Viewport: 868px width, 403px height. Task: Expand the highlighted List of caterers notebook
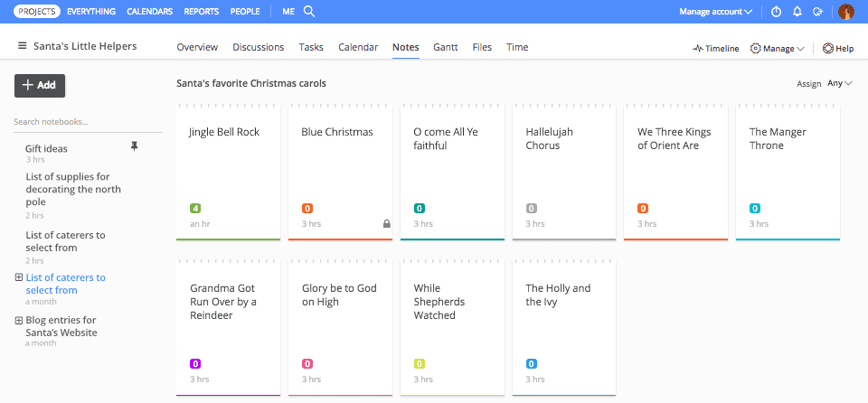pyautogui.click(x=19, y=277)
